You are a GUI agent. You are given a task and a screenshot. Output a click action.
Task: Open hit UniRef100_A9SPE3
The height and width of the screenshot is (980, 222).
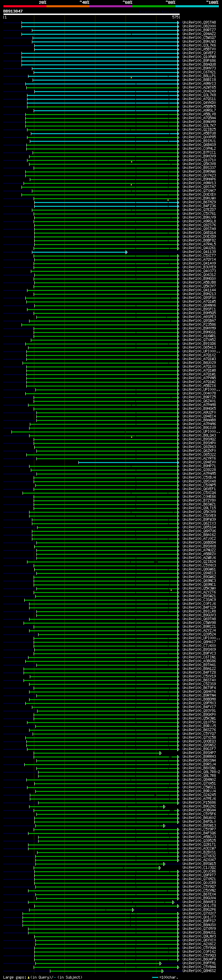pyautogui.click(x=199, y=317)
